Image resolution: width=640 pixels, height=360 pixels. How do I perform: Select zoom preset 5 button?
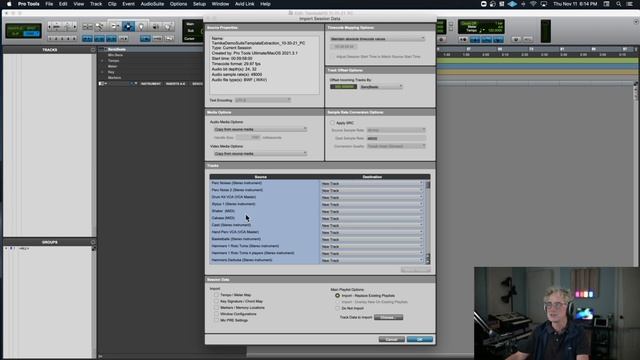pyautogui.click(x=74, y=38)
